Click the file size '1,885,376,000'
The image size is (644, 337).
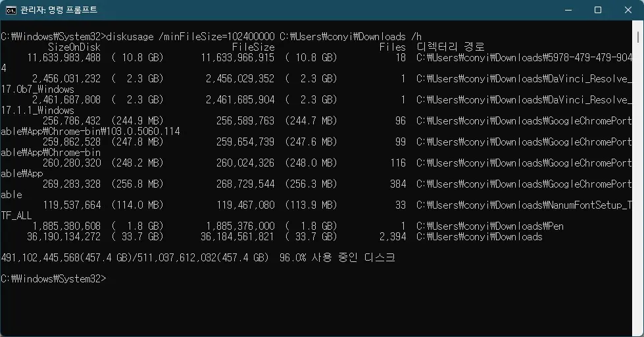click(x=240, y=226)
